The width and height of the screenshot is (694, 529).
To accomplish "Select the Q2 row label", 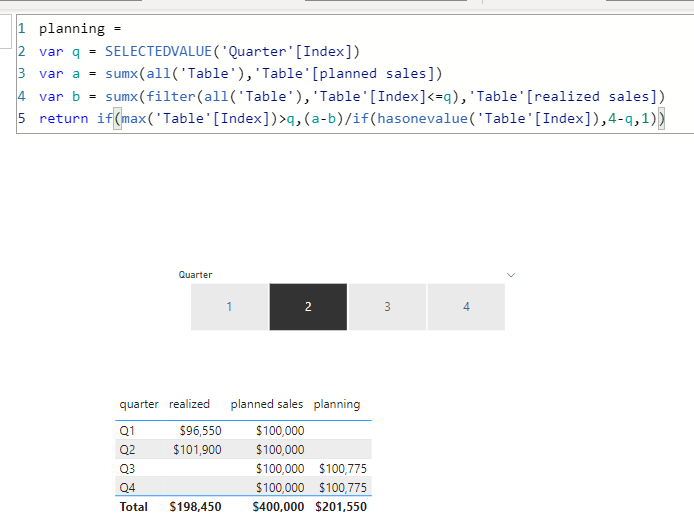I will point(127,450).
